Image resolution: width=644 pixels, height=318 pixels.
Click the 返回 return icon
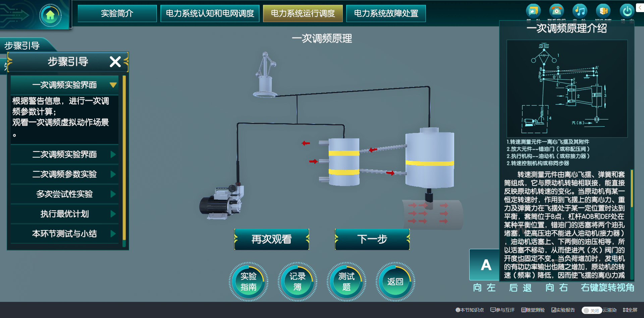pyautogui.click(x=395, y=281)
